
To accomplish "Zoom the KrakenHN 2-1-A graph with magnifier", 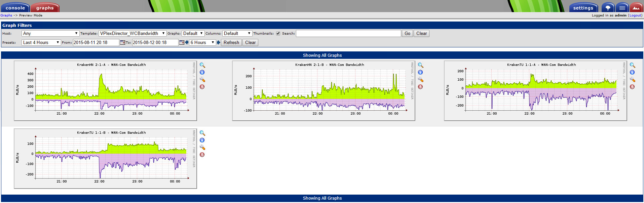I will [202, 65].
